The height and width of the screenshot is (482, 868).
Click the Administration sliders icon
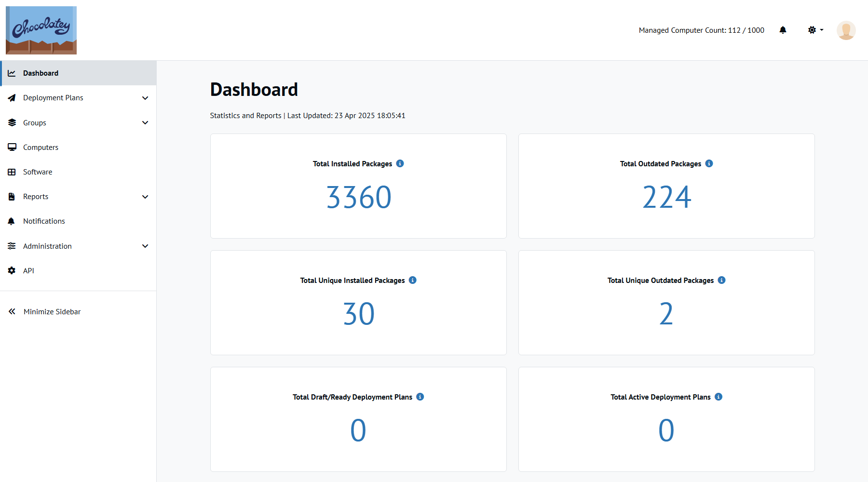pyautogui.click(x=12, y=246)
